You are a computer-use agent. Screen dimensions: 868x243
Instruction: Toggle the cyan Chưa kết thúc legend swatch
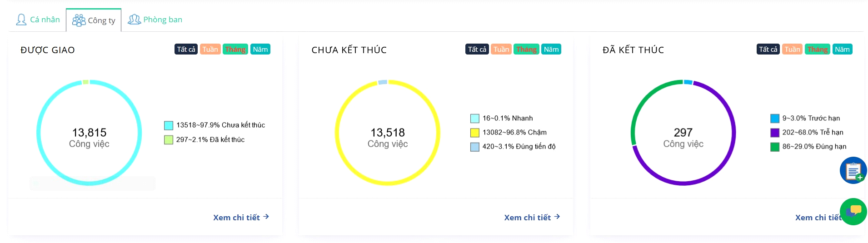pos(169,125)
